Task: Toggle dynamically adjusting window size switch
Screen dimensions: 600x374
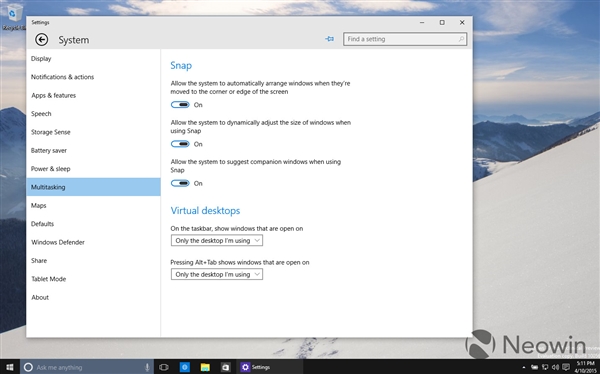Action: coord(180,144)
